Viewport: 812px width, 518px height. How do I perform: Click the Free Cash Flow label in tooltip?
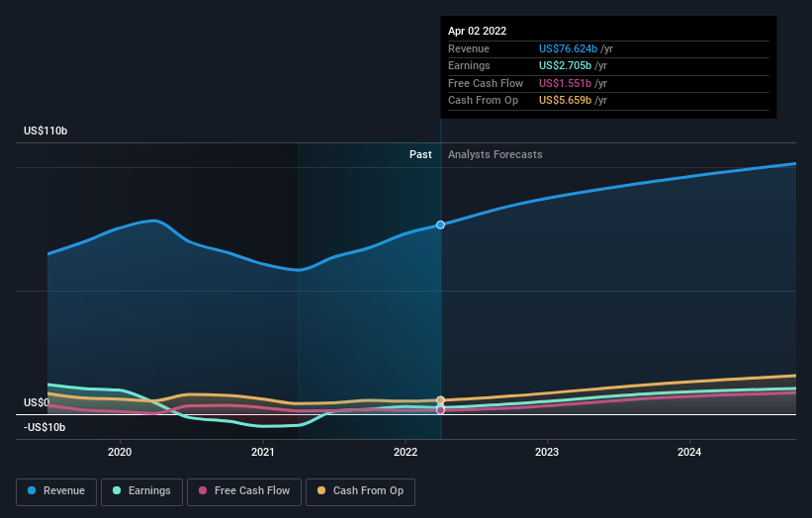(x=486, y=83)
